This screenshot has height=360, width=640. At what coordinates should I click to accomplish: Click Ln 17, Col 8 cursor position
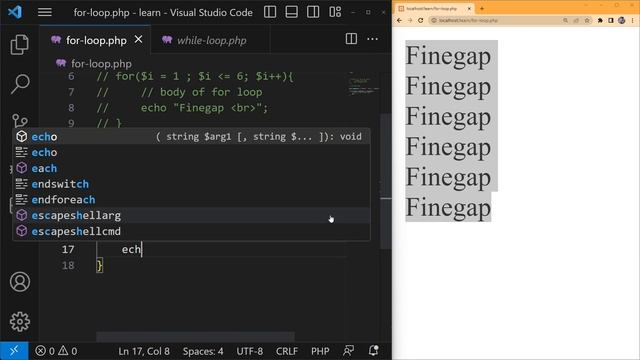pos(144,351)
